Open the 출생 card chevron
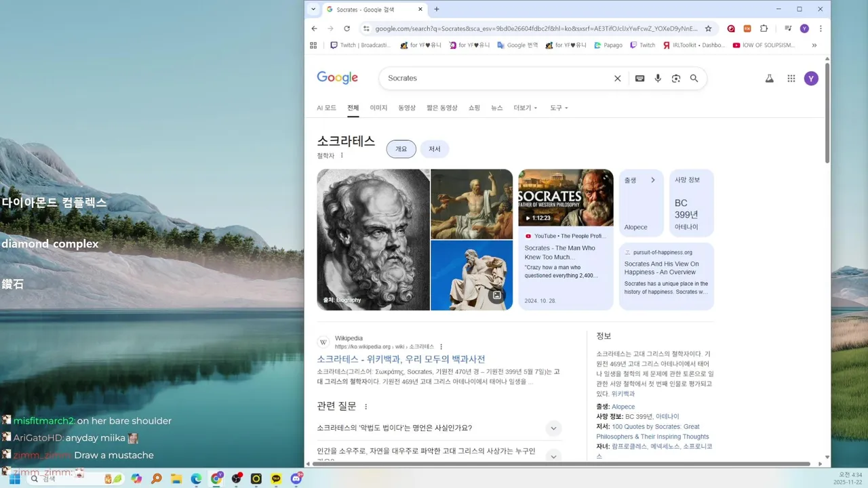 [x=653, y=180]
